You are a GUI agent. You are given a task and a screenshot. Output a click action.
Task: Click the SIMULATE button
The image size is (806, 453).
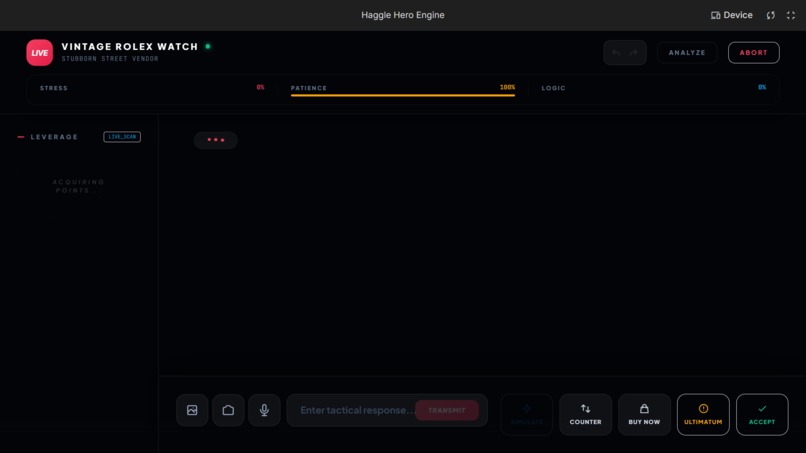[x=526, y=414]
